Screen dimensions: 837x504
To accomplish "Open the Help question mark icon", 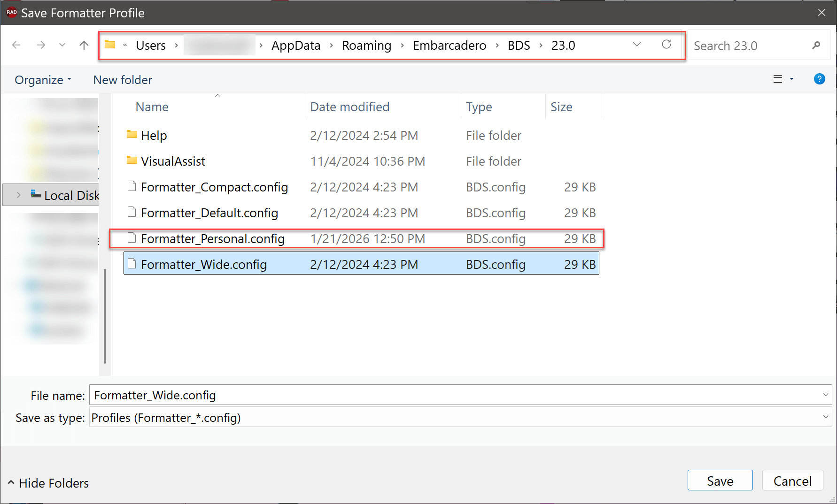I will pos(819,79).
